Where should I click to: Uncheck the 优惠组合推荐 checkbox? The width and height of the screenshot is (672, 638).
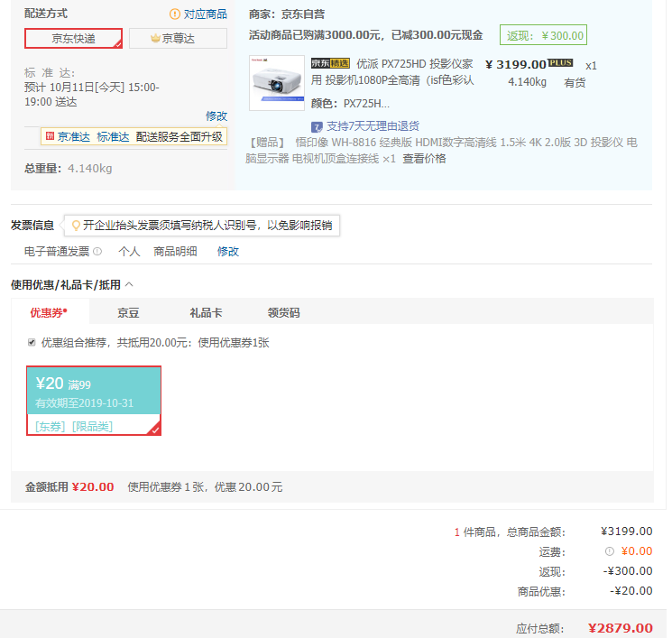pos(32,342)
